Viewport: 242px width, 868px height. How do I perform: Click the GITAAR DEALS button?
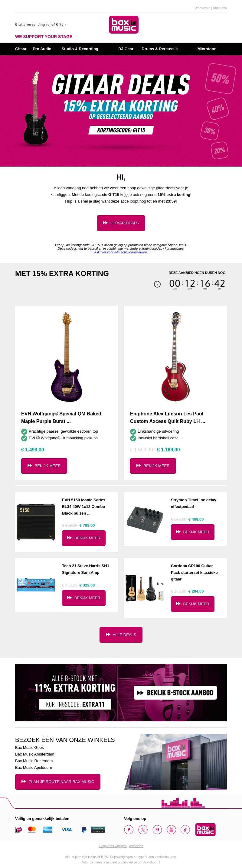tap(121, 223)
